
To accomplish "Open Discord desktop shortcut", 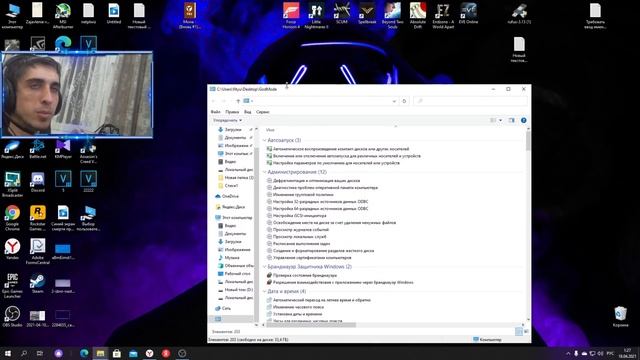I will tap(38, 182).
